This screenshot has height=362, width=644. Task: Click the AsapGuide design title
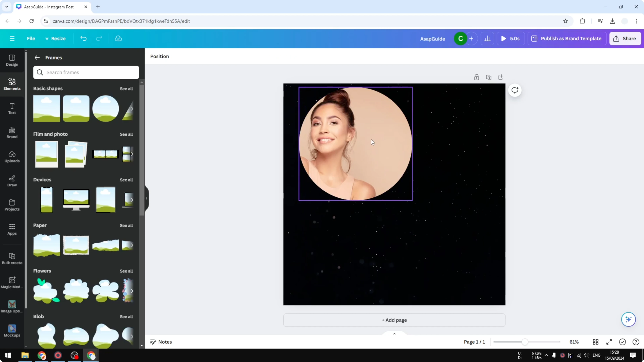432,39
